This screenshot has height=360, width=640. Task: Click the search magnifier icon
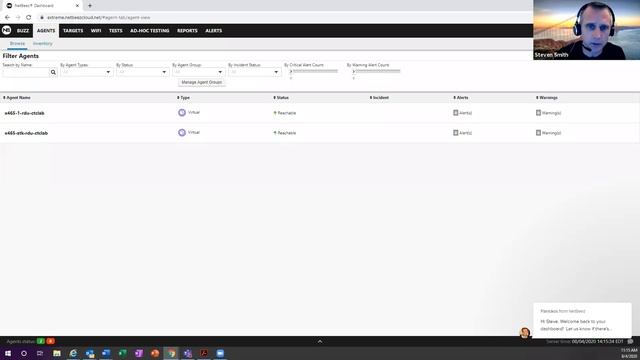coord(53,72)
